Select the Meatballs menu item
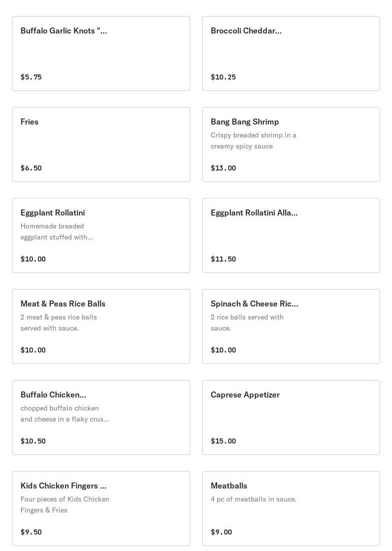 [x=291, y=508]
